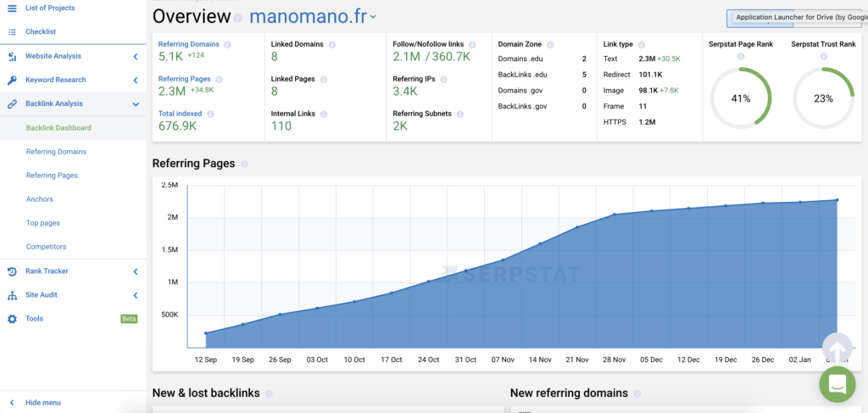Click info icon next to Linked Pages

point(325,79)
